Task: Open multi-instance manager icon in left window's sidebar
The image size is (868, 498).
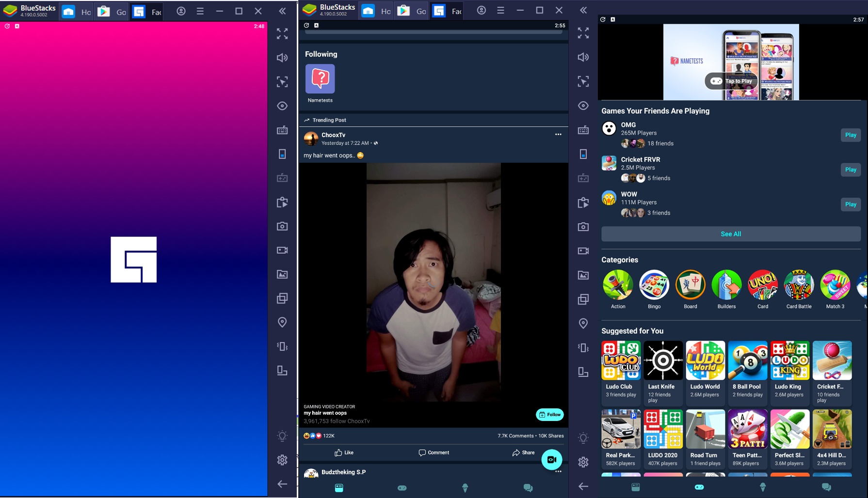Action: click(x=282, y=298)
